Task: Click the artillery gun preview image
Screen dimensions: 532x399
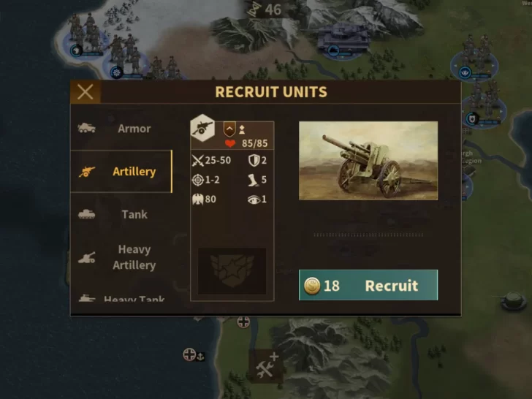Action: (x=368, y=161)
